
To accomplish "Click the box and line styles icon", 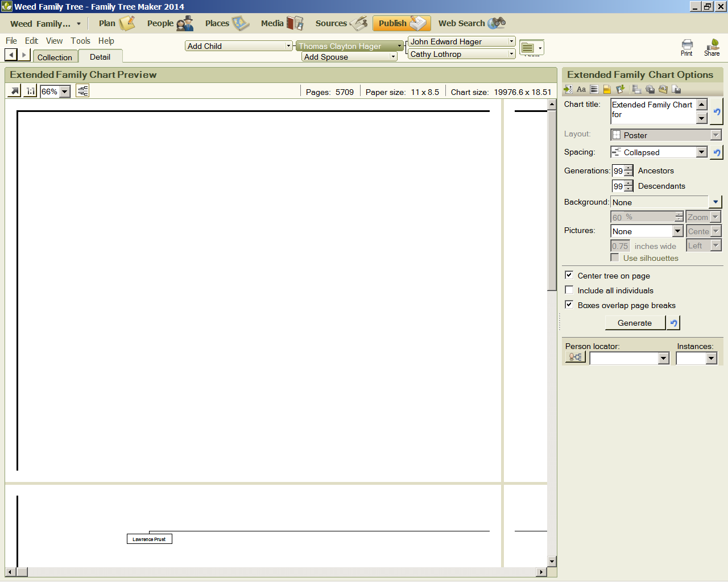I will [x=594, y=89].
